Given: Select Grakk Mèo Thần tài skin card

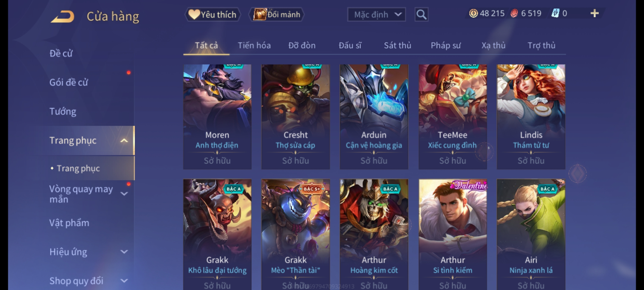Looking at the screenshot, I should point(295,234).
